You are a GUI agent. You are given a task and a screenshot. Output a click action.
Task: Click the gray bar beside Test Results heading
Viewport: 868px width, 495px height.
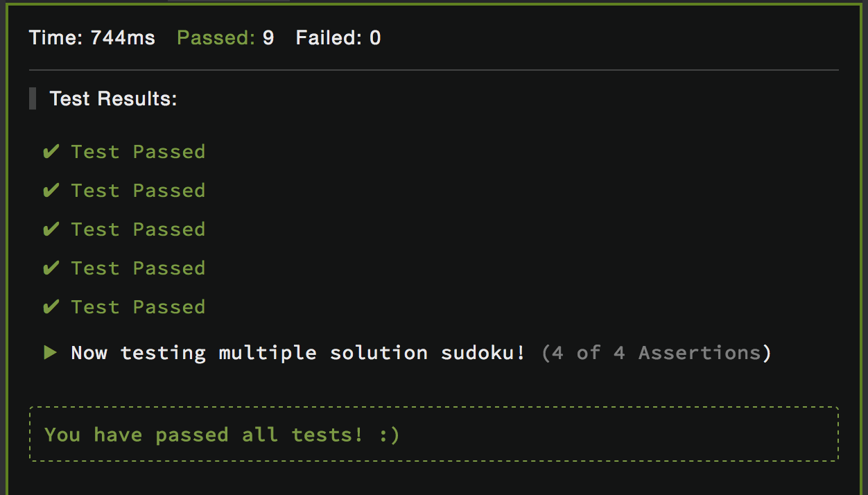tap(33, 98)
